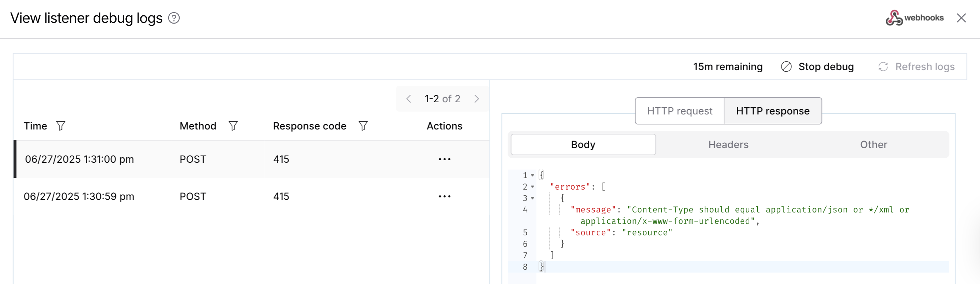
Task: Click the Stop debug button
Action: pyautogui.click(x=817, y=67)
